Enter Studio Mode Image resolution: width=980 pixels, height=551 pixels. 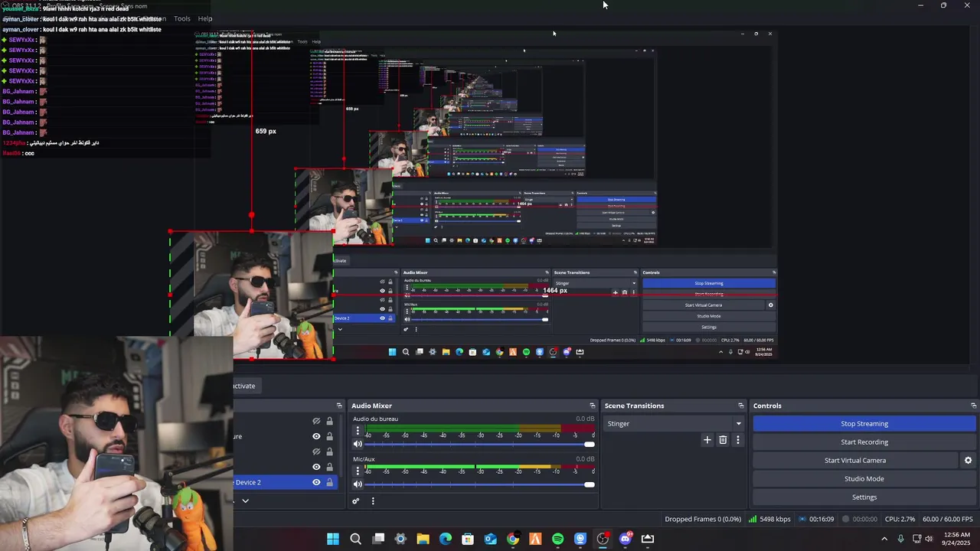pos(864,479)
